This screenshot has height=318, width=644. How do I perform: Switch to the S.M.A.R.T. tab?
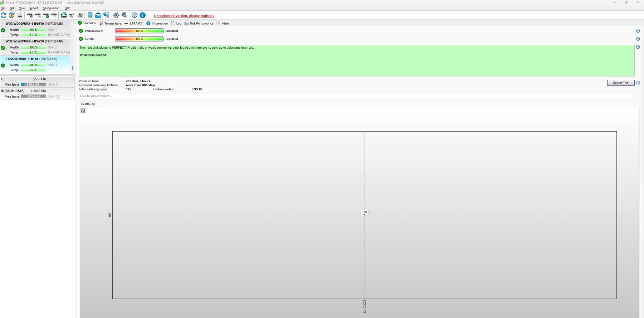pyautogui.click(x=134, y=24)
